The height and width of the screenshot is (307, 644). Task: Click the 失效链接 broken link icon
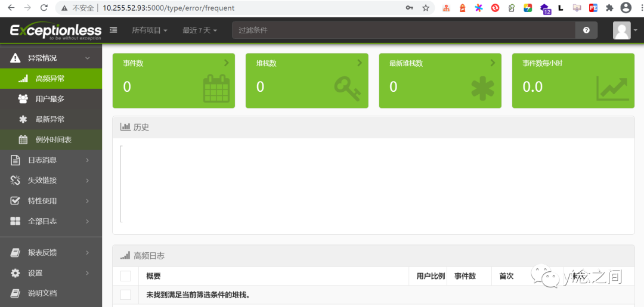coord(15,180)
